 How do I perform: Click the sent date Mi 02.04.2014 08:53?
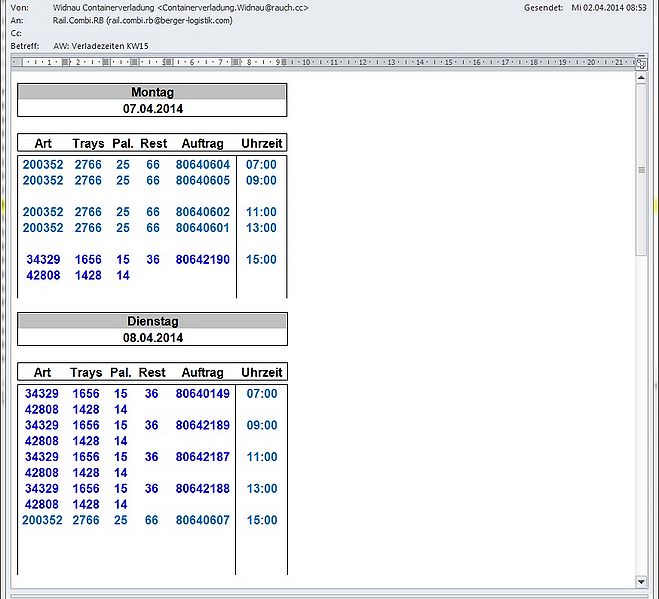609,8
